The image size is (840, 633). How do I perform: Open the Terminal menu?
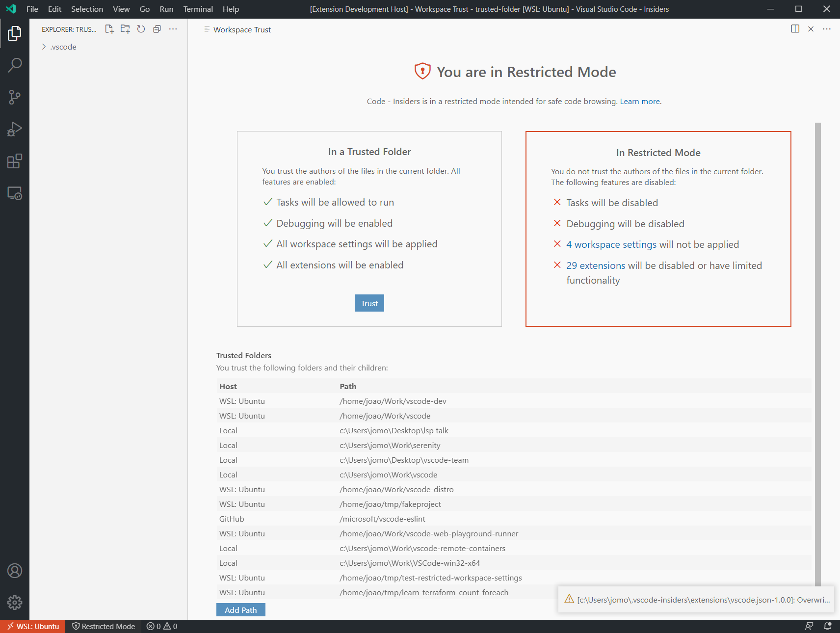198,9
